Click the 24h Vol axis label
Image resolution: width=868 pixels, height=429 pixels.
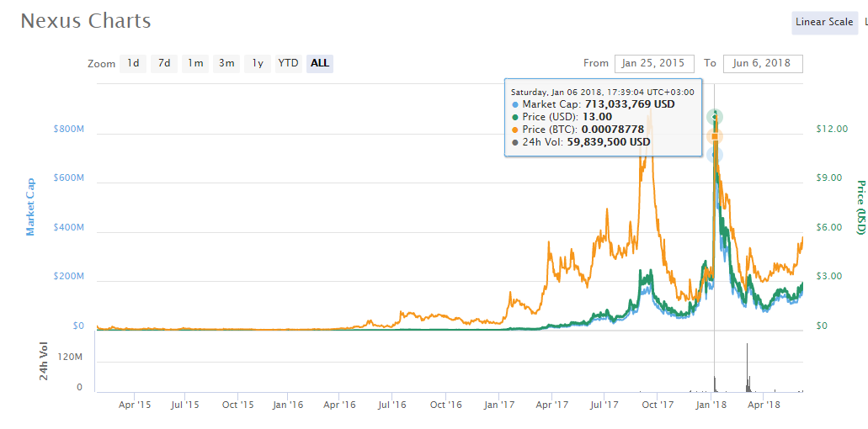[45, 360]
